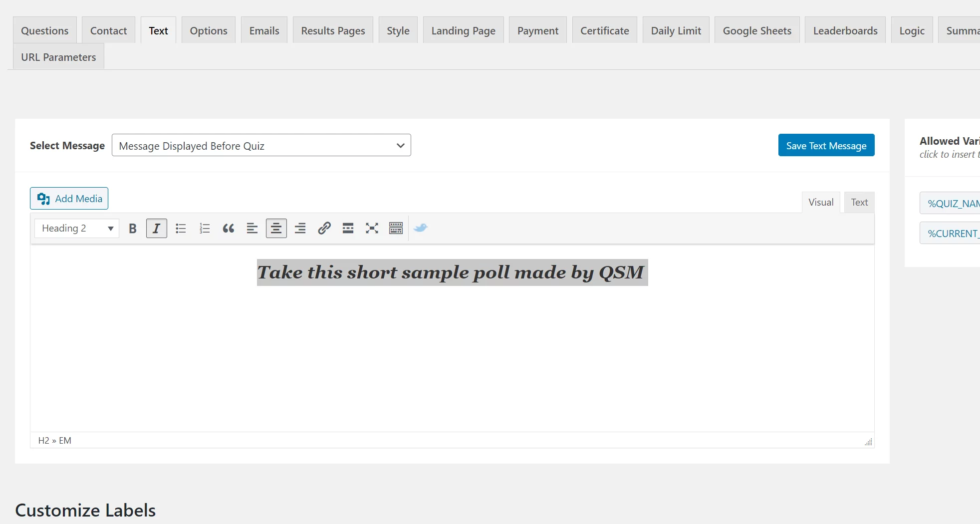The height and width of the screenshot is (524, 980).
Task: Go to the URL Parameters tab
Action: click(x=58, y=56)
